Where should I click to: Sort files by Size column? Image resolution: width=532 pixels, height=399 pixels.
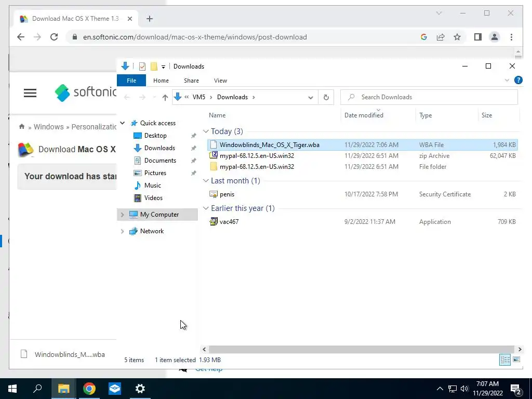(x=486, y=115)
